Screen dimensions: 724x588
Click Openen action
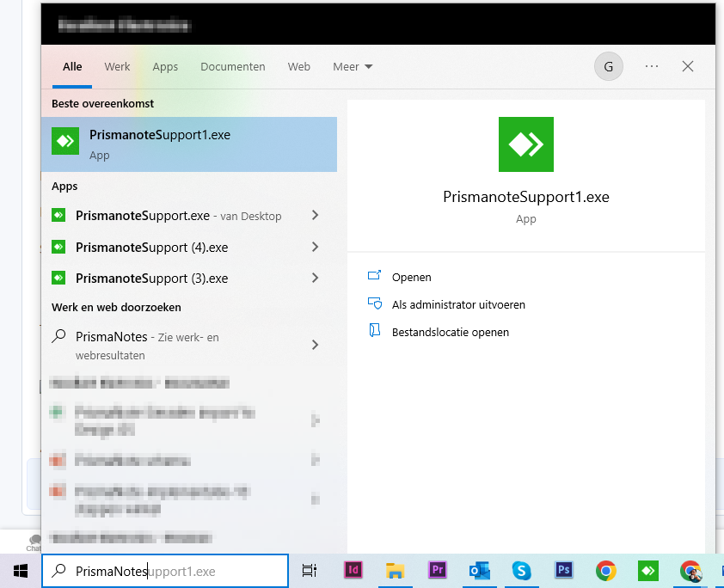coord(411,277)
